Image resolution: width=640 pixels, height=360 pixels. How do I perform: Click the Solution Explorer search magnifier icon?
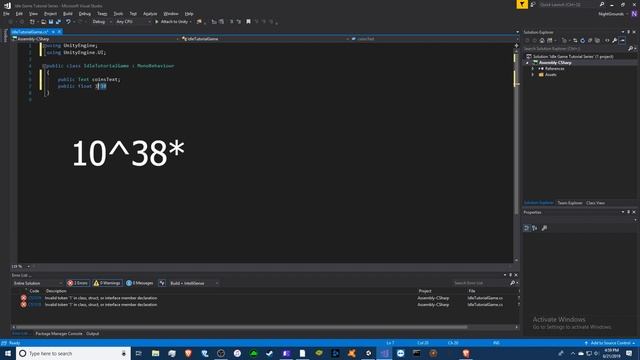pyautogui.click(x=631, y=49)
